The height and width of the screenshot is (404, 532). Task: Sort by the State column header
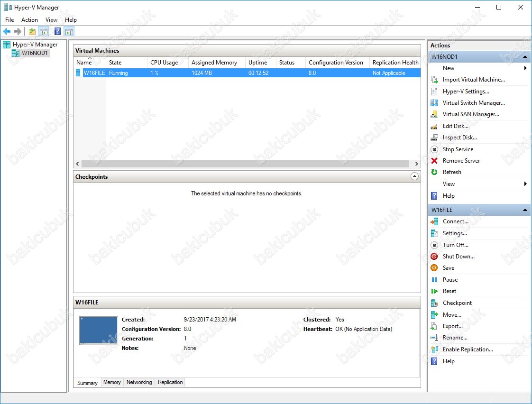pyautogui.click(x=127, y=63)
